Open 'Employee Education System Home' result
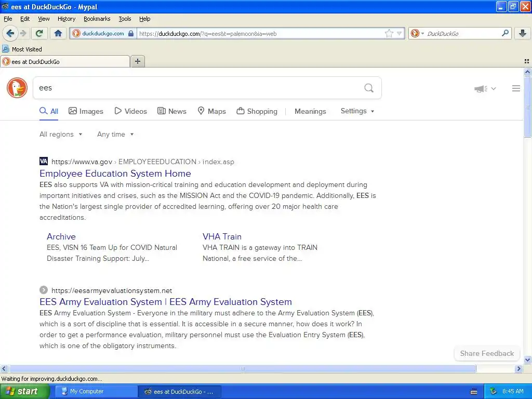The image size is (532, 399). click(x=115, y=174)
